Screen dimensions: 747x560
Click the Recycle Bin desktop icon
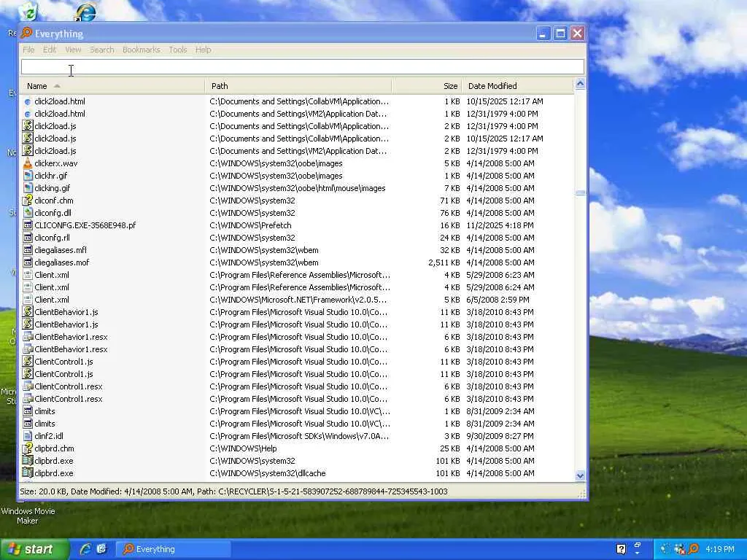pyautogui.click(x=28, y=12)
